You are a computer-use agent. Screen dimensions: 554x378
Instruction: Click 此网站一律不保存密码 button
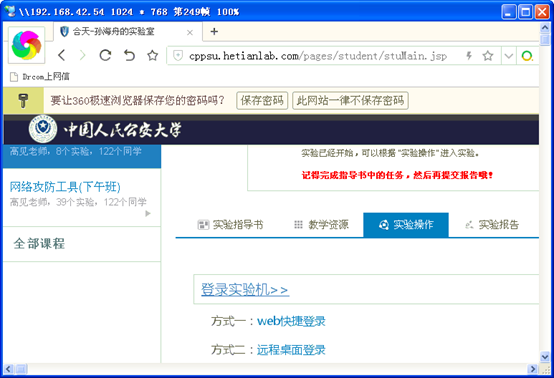pos(350,101)
